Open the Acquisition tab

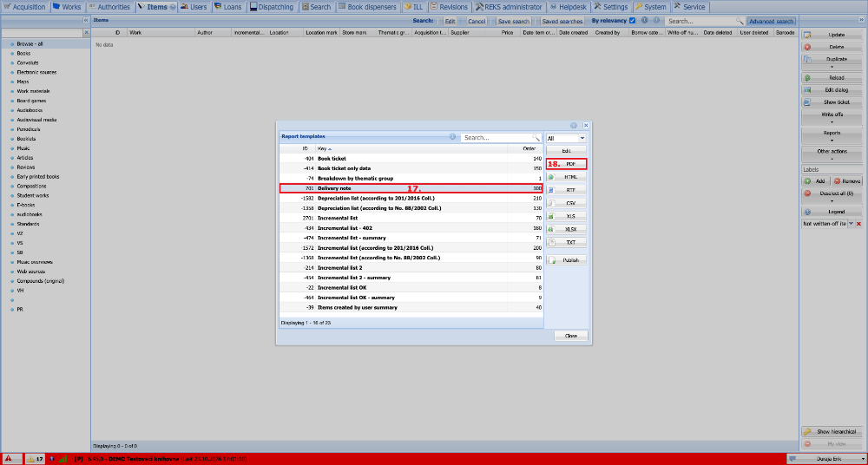coord(25,7)
